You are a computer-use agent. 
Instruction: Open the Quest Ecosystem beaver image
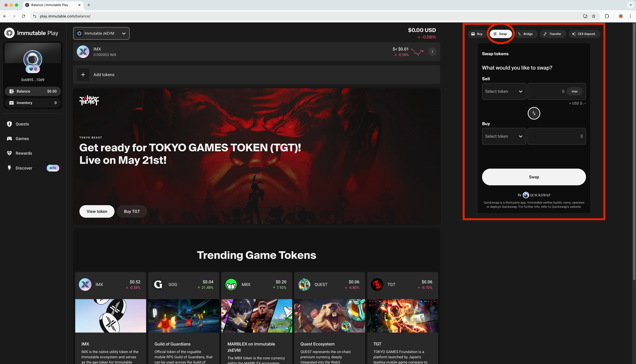330,316
